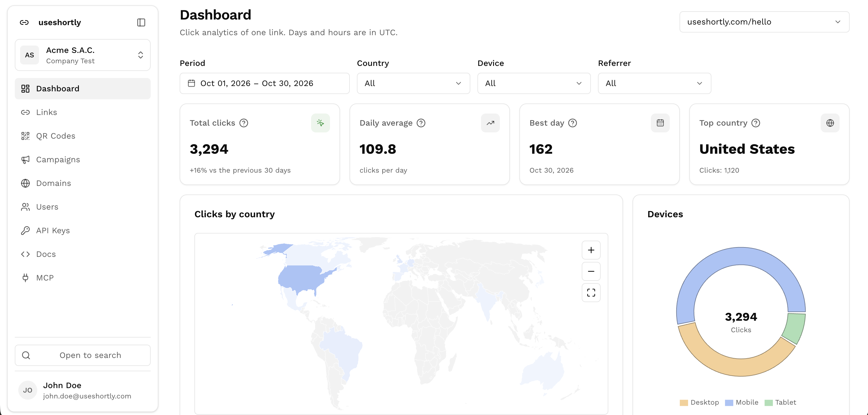Click the Open to search field

tap(82, 355)
